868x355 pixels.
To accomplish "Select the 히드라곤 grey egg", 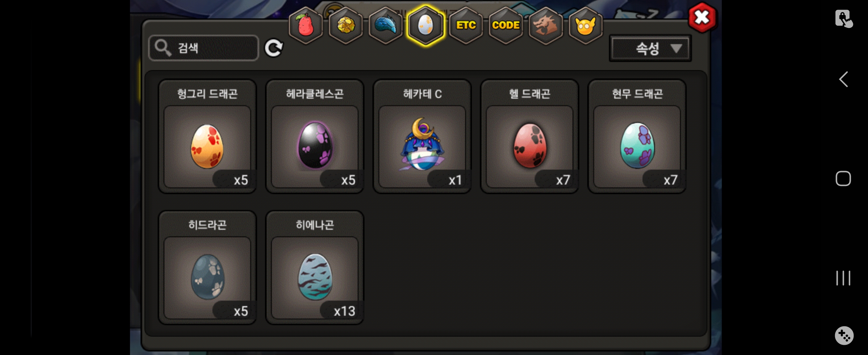I will 207,268.
